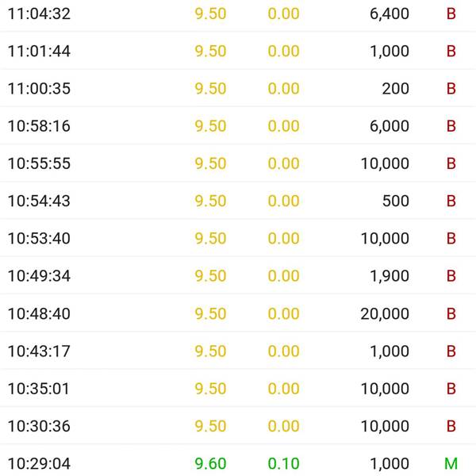Tap the red B indicator for 11:04:32
Screen dimensions: 476x476
[451, 13]
